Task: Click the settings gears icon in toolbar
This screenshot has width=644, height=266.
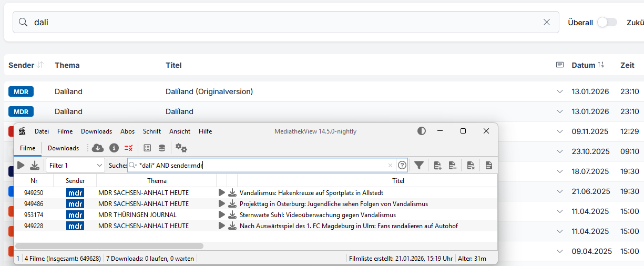Action: pos(181,148)
